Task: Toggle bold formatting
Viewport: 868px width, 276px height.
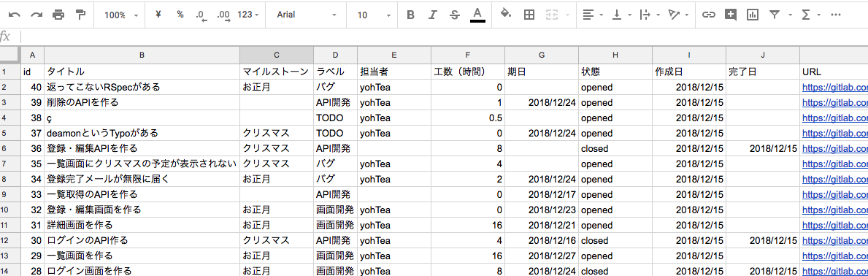Action: [410, 15]
